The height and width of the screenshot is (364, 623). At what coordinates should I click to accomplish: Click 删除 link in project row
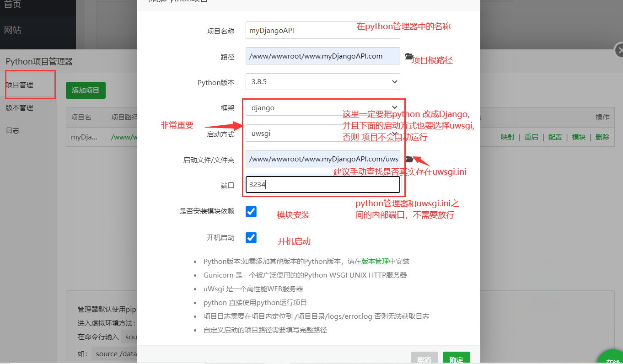click(602, 137)
